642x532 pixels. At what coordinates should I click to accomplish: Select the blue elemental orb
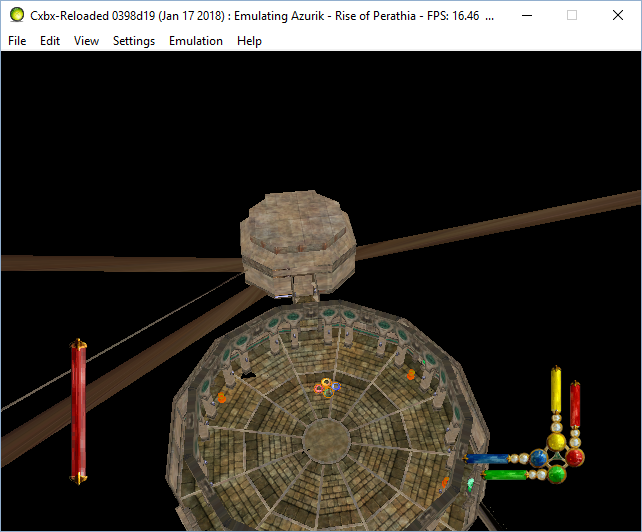(x=539, y=458)
